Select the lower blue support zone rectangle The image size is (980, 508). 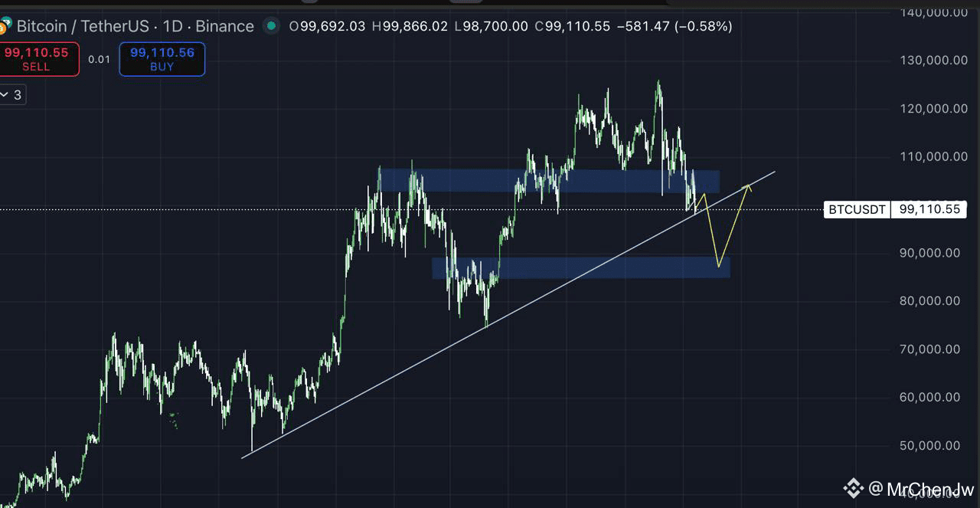(581, 267)
